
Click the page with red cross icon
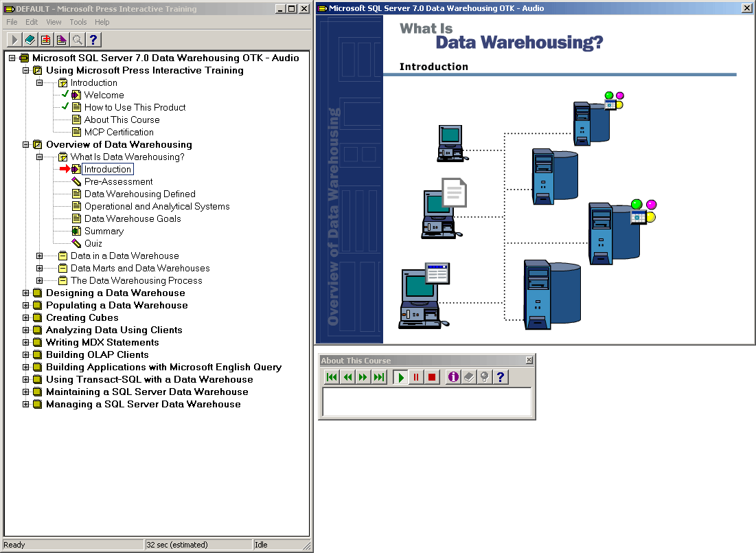click(46, 40)
